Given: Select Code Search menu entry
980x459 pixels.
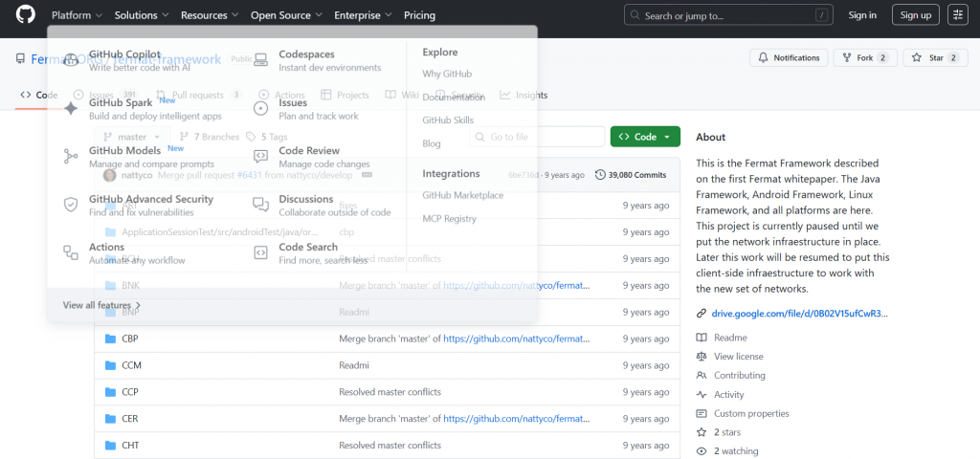Looking at the screenshot, I should [x=308, y=247].
